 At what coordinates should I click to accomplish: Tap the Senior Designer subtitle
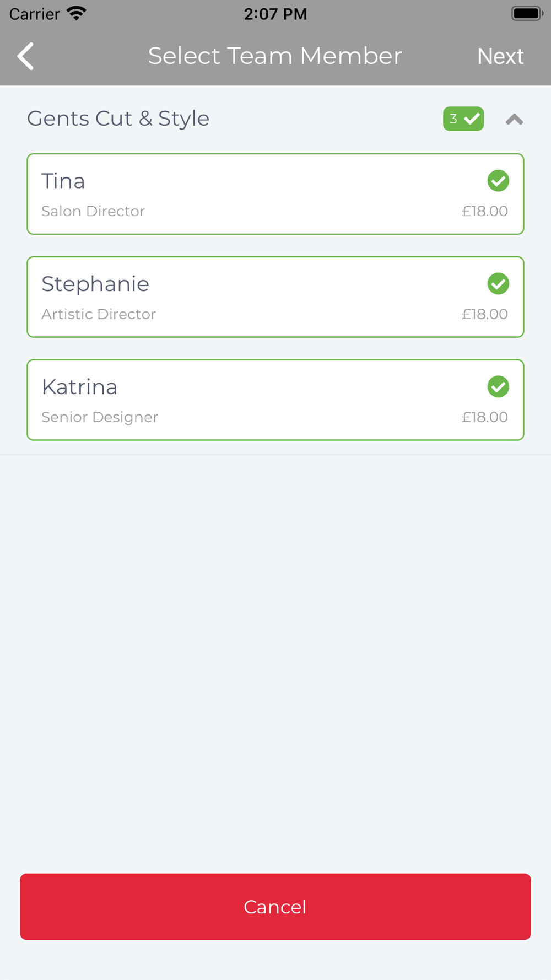[100, 417]
